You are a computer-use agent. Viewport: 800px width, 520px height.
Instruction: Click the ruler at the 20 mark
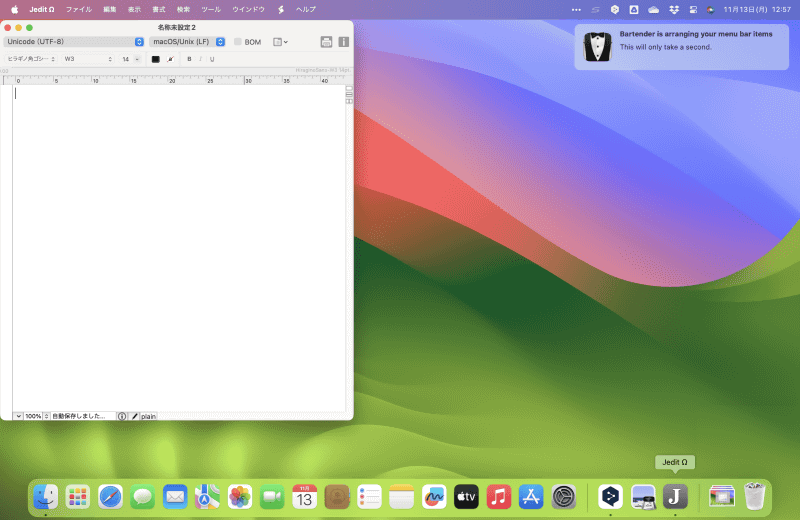click(172, 80)
